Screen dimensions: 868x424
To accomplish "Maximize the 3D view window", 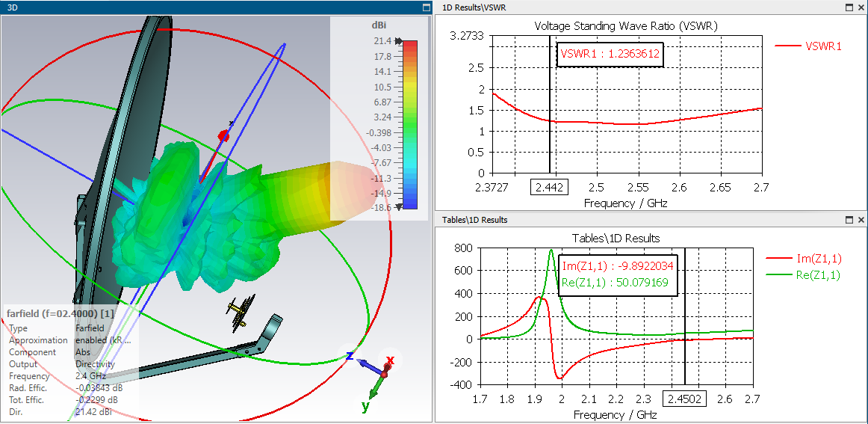I will [x=426, y=7].
